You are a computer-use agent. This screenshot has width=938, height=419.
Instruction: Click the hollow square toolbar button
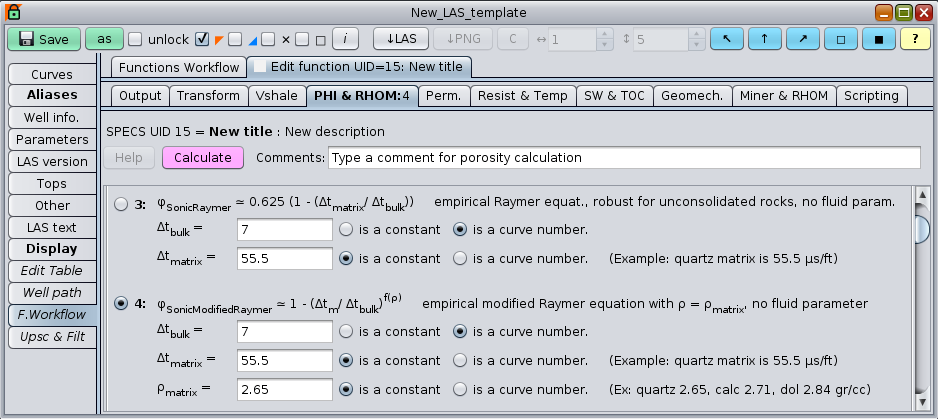pyautogui.click(x=840, y=39)
